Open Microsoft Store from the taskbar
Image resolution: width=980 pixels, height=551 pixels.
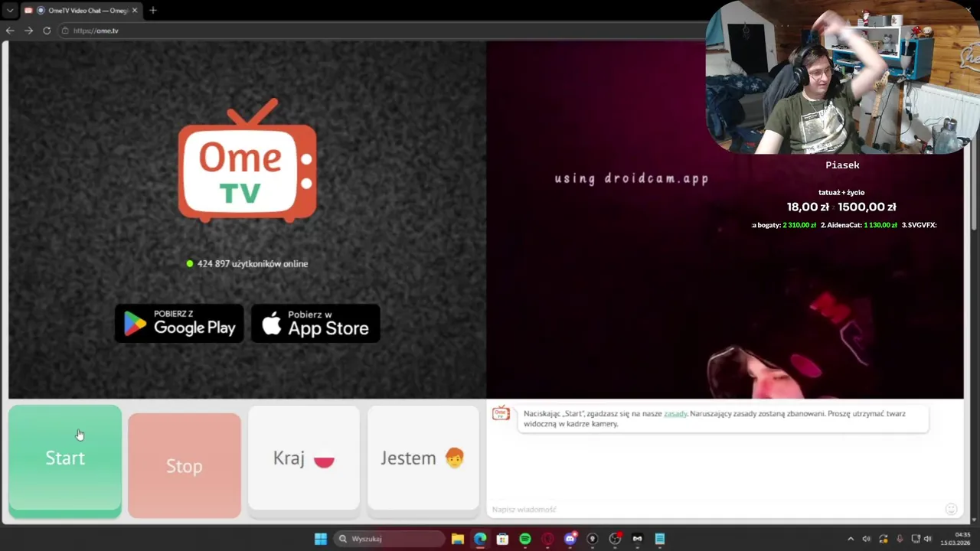[x=502, y=539]
